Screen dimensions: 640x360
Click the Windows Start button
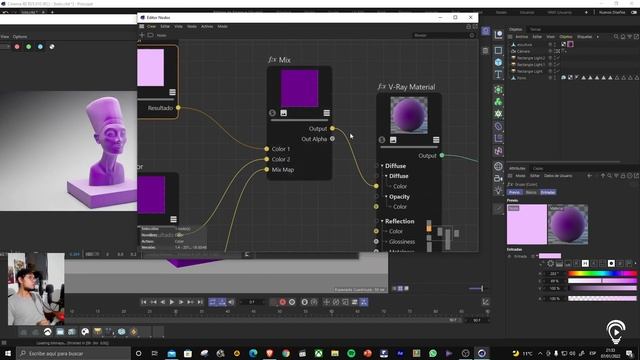click(8, 353)
